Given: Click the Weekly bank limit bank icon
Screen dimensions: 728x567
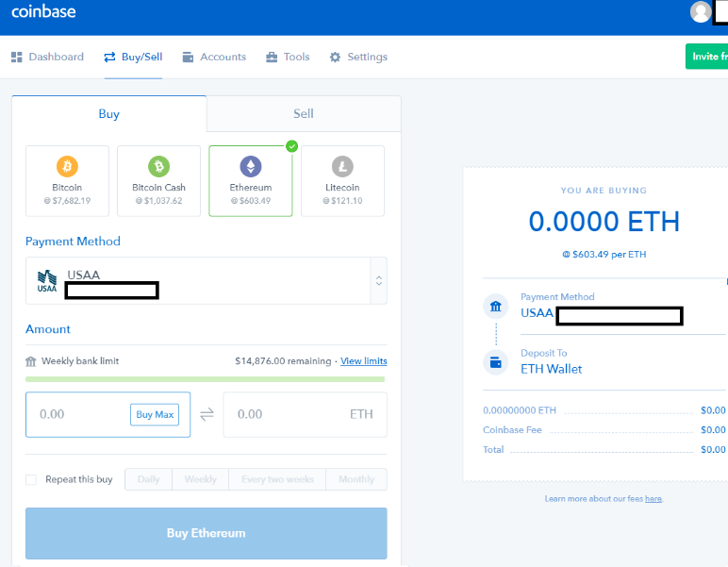Looking at the screenshot, I should [x=30, y=361].
